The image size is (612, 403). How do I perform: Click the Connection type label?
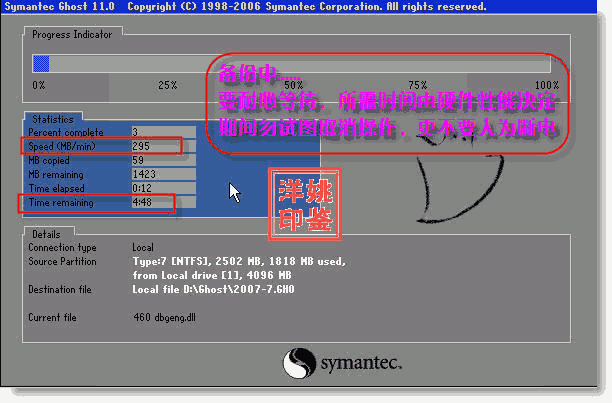click(x=62, y=247)
